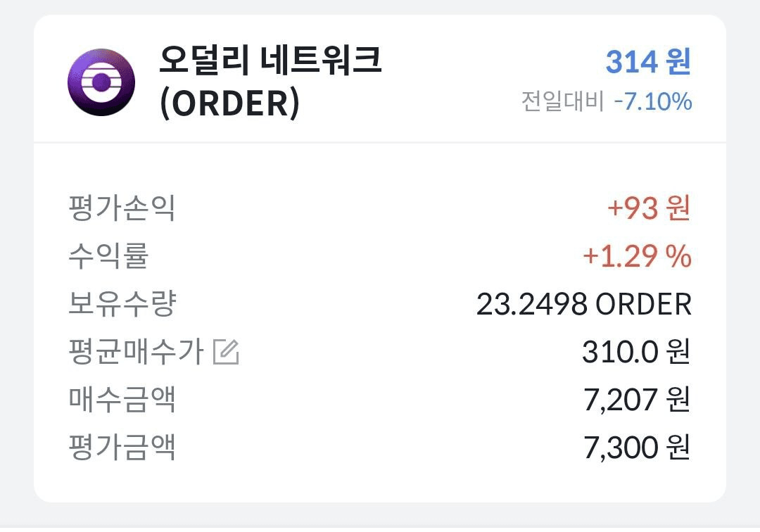Select the +1.29 % return rate value

[637, 256]
